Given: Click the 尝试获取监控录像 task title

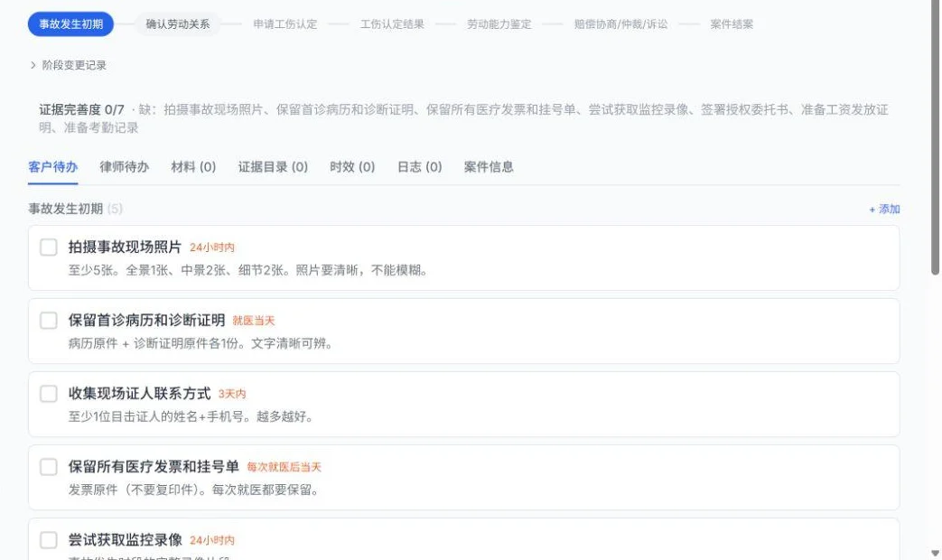Looking at the screenshot, I should pyautogui.click(x=125, y=539).
